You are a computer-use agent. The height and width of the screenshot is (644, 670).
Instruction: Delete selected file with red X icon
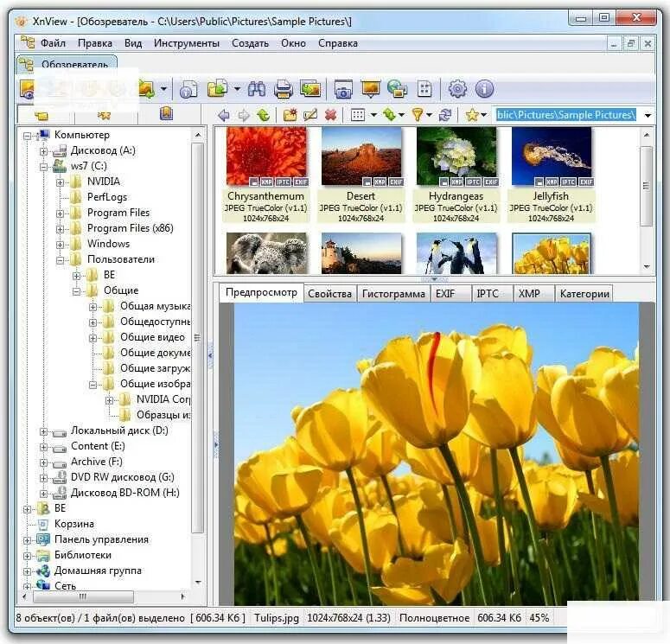330,115
